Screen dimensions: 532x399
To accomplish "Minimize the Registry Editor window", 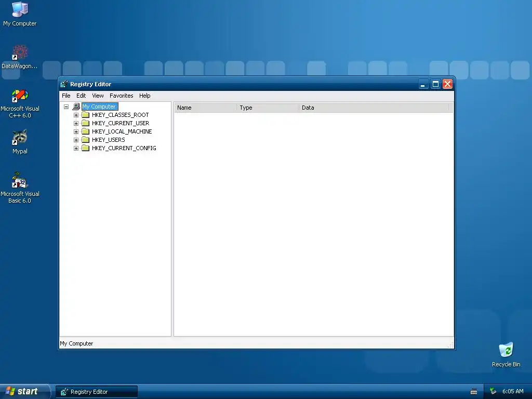I will click(423, 84).
